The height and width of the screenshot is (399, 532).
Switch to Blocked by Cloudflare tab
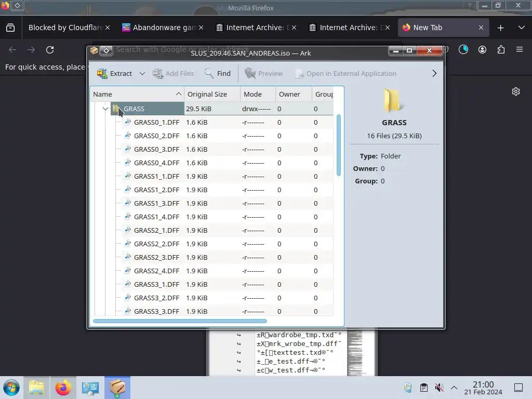pyautogui.click(x=65, y=28)
